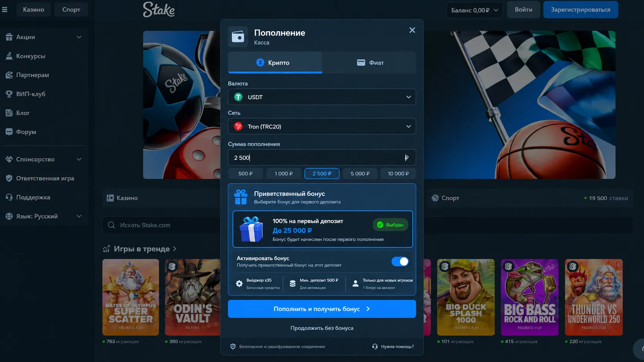The image size is (644, 362).
Task: Open the Big Bass Rock and Roll game
Action: click(530, 297)
